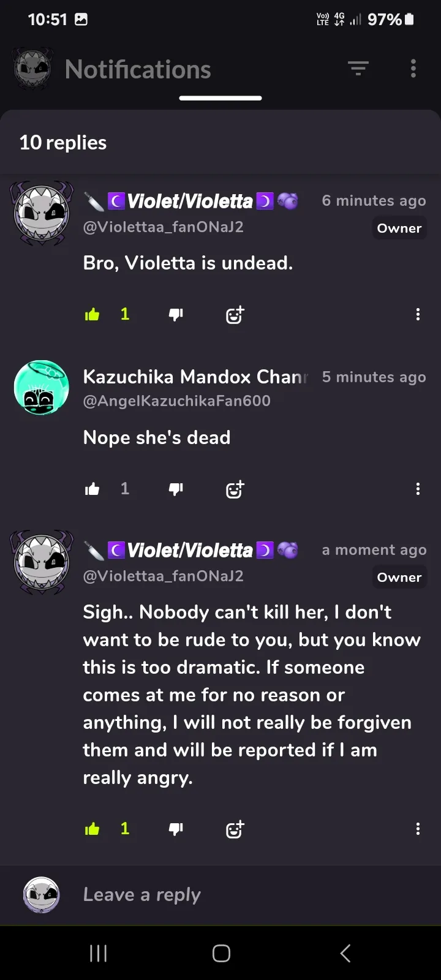Screen dimensions: 441x980
Task: Add emoji reaction to the "Sigh.." comment
Action: (235, 829)
